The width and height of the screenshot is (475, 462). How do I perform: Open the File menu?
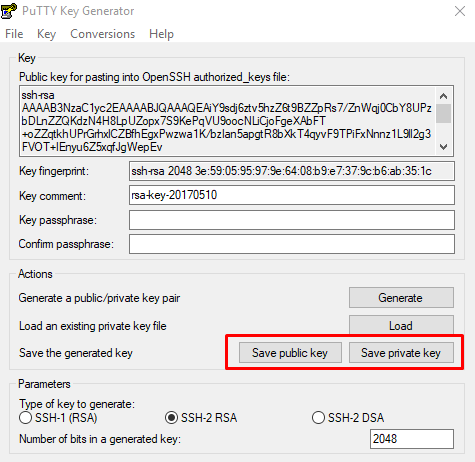[14, 34]
